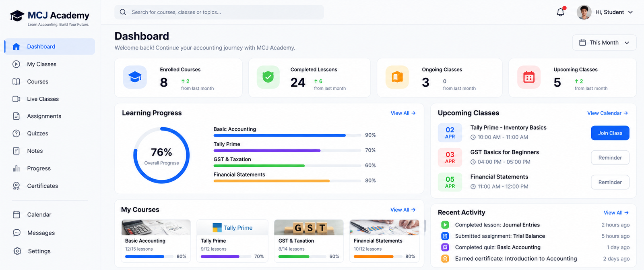Screen dimensions: 644x270
Task: Click the Basic Accounting 90% progress bar
Action: (x=287, y=135)
